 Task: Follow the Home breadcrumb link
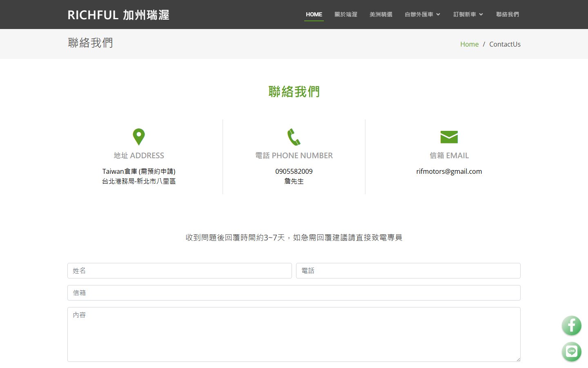469,44
